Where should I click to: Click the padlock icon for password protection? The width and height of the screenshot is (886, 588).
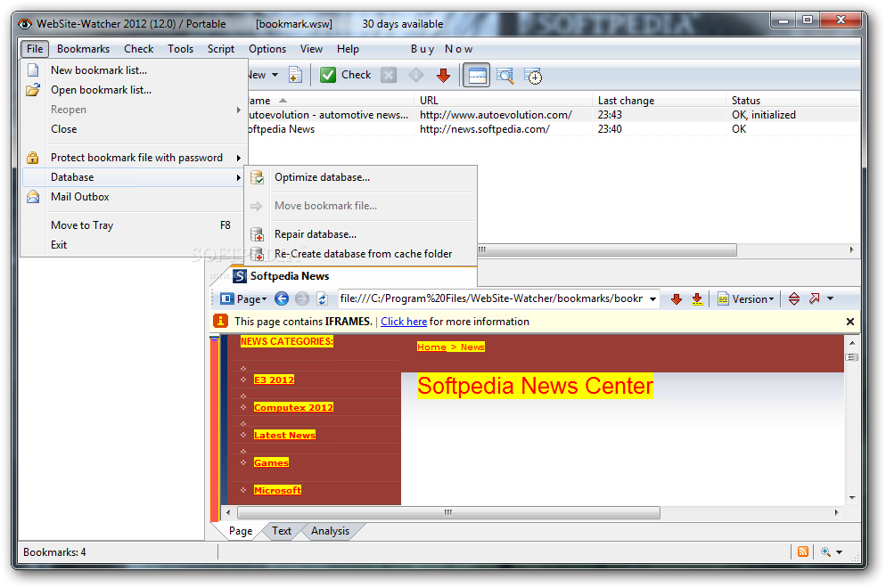[33, 158]
